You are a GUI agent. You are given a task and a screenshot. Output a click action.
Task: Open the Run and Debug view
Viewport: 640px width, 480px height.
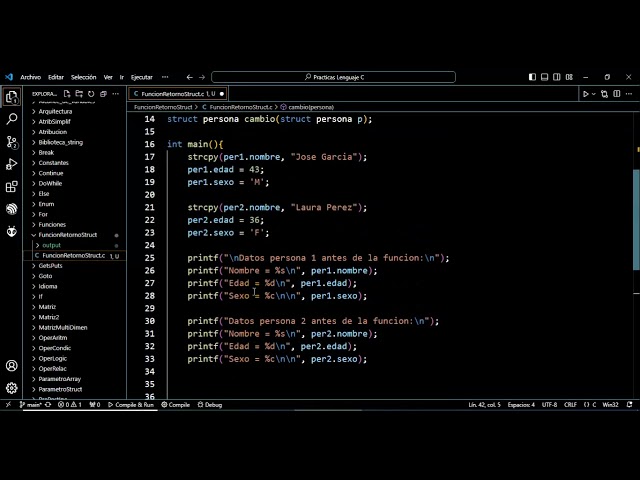click(x=11, y=164)
